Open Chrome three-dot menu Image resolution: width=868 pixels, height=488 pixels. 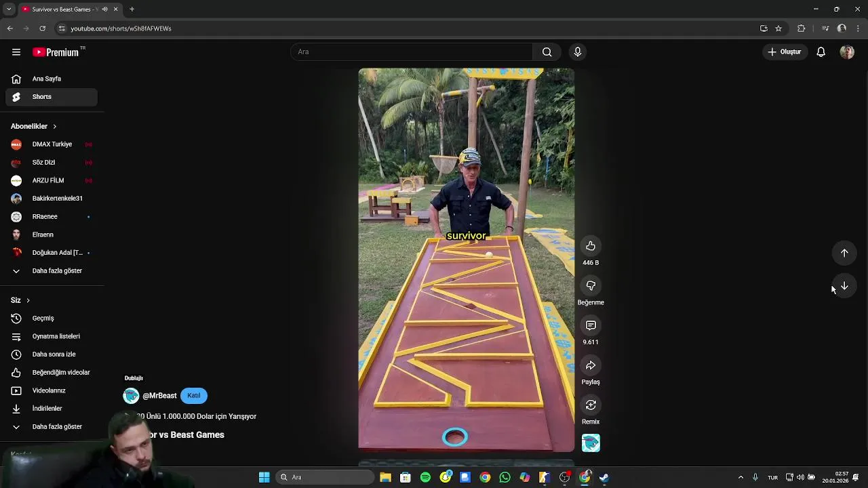pos(859,28)
